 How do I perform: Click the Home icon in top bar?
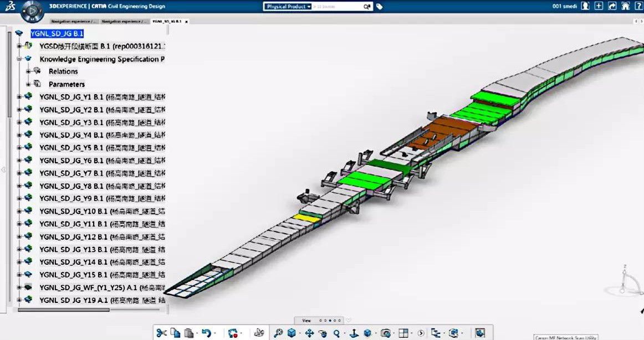(625, 6)
